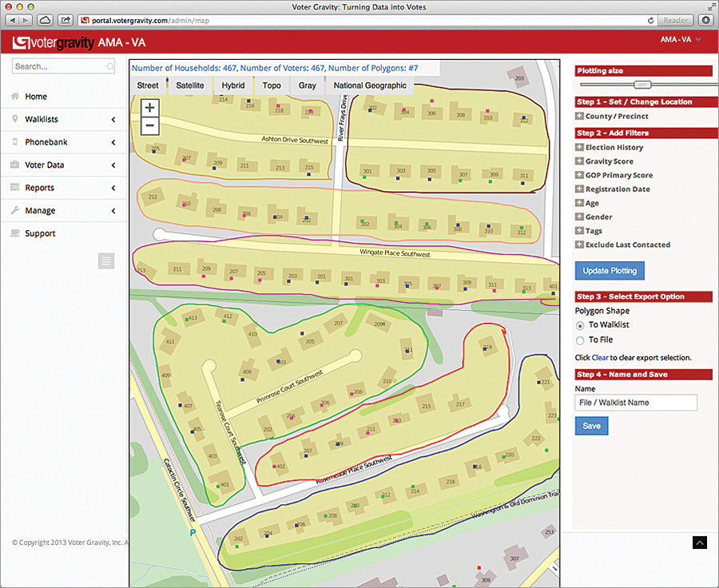The image size is (719, 588).
Task: Click the Voter Data briefcase icon
Action: [15, 165]
